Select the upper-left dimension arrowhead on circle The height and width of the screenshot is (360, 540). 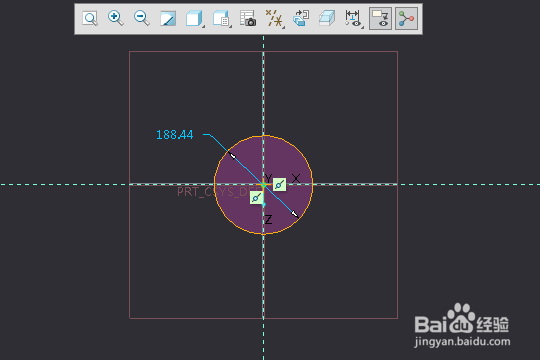(233, 156)
